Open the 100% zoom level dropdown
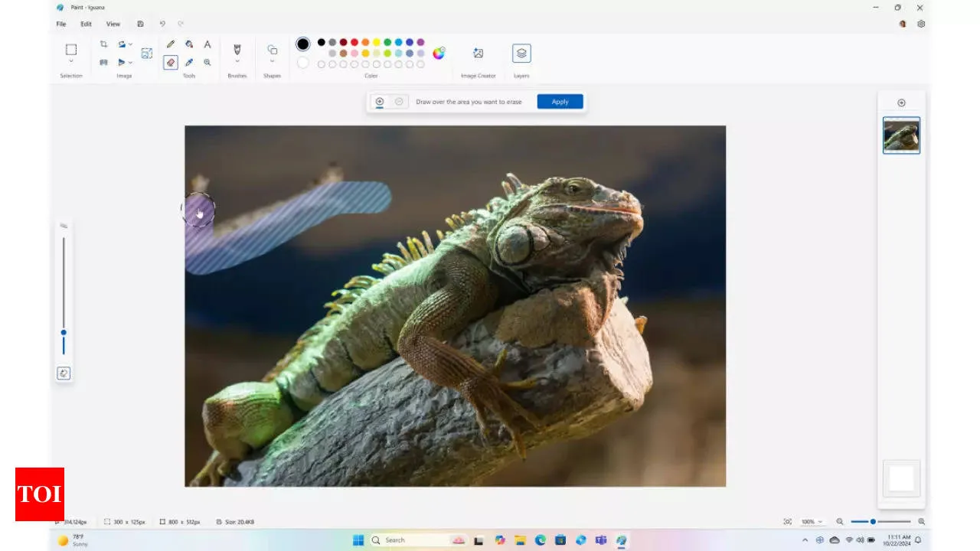Image resolution: width=980 pixels, height=551 pixels. click(x=812, y=522)
